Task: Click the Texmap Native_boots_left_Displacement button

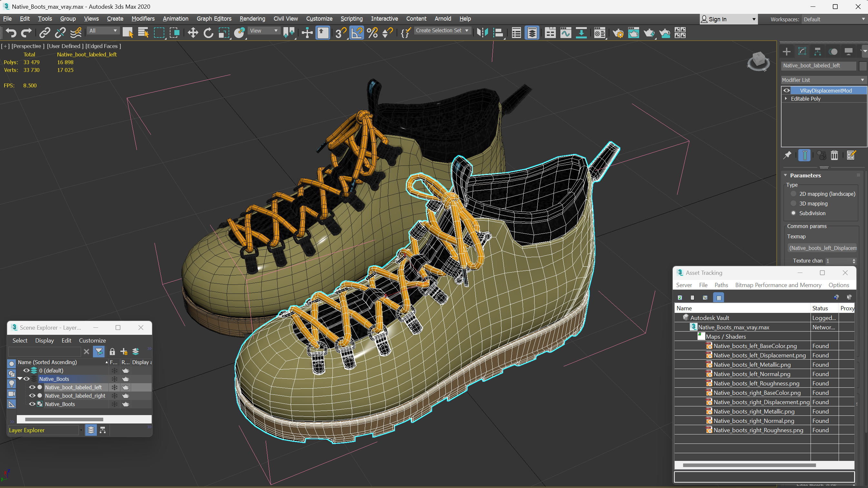Action: point(822,248)
